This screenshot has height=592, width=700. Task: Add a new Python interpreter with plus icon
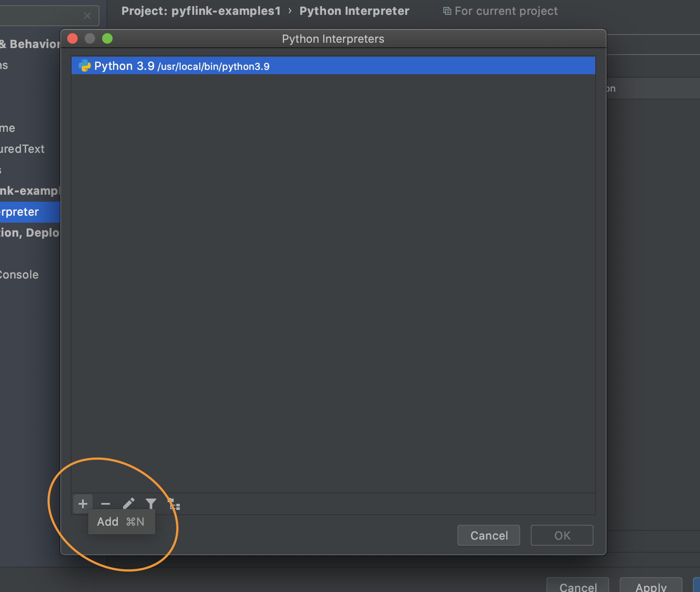[83, 504]
